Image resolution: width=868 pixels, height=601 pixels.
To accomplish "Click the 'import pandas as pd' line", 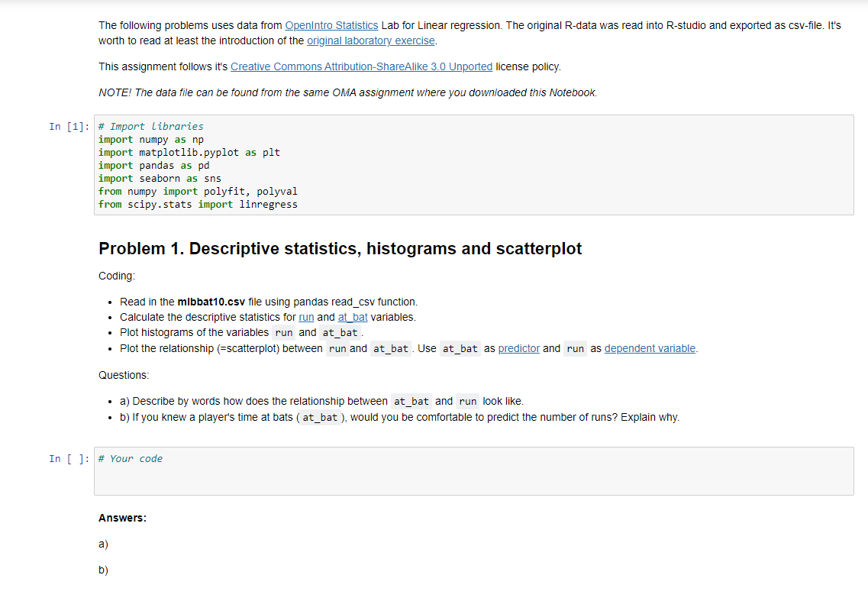I will 154,166.
